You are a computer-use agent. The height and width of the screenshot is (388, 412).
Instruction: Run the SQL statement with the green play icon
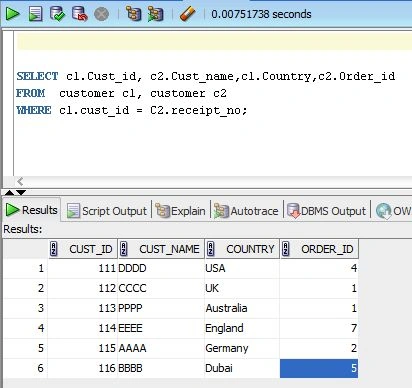pos(13,14)
